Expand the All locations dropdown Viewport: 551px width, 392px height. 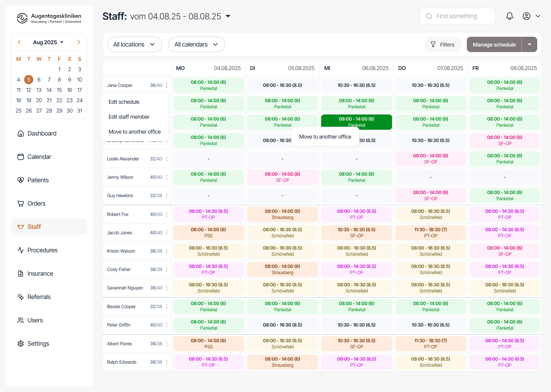click(x=134, y=44)
